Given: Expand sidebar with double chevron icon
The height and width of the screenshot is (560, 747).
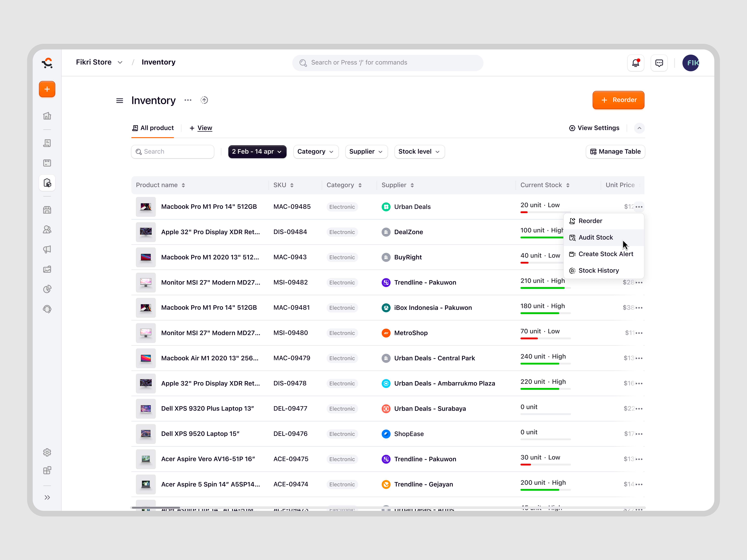Looking at the screenshot, I should coord(47,497).
